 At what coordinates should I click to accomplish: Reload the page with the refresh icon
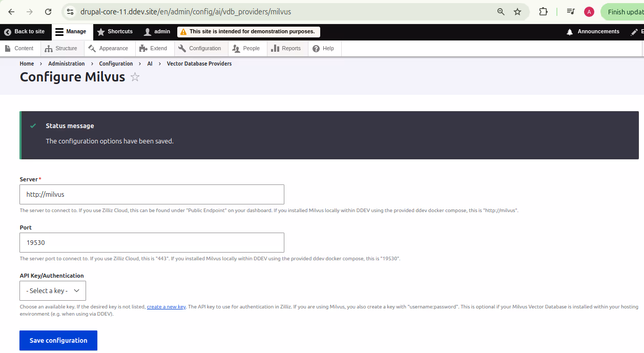click(x=48, y=12)
